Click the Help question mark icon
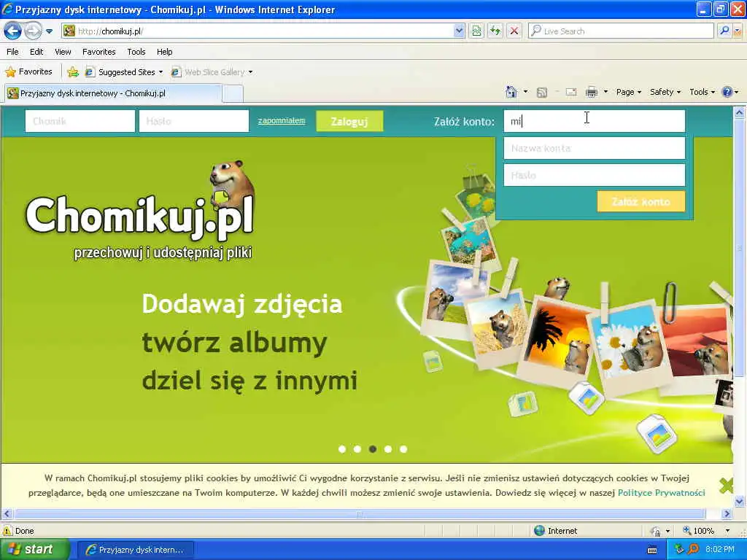The image size is (747, 560). tap(727, 92)
